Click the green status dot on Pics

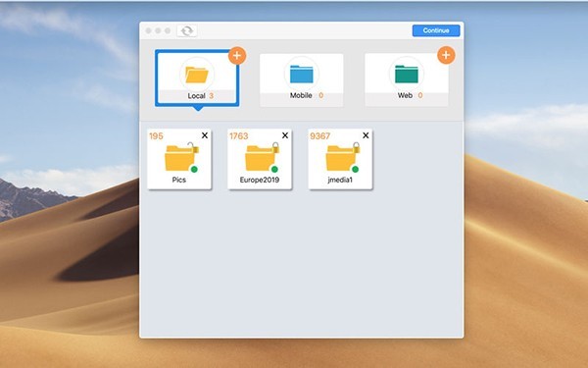(x=194, y=170)
